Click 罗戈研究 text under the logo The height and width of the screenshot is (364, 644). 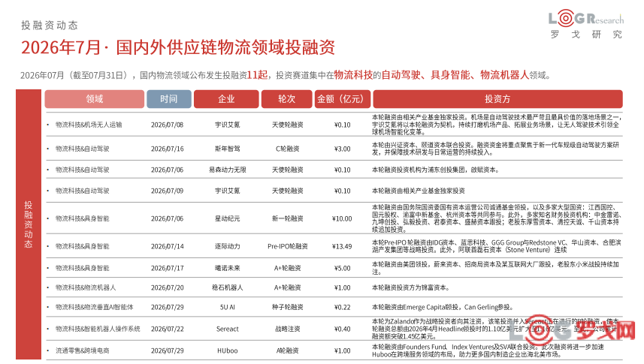point(586,35)
